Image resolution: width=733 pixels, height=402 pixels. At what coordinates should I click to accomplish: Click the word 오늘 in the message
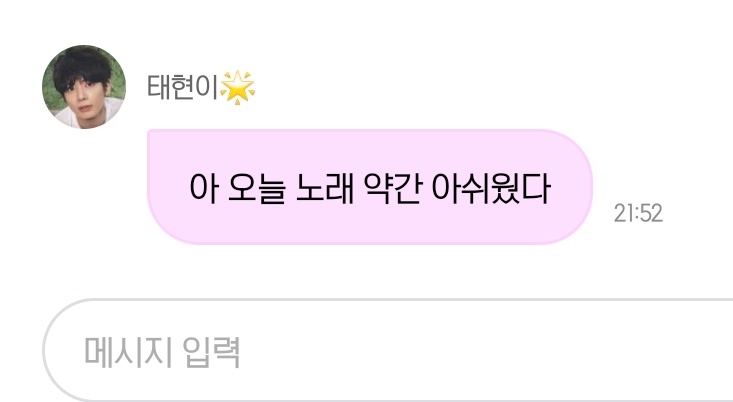coord(257,188)
